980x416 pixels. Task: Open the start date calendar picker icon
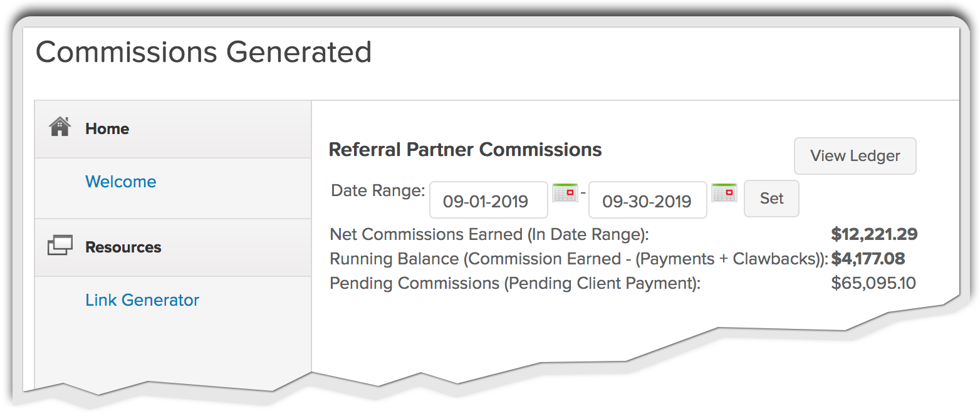tap(565, 192)
